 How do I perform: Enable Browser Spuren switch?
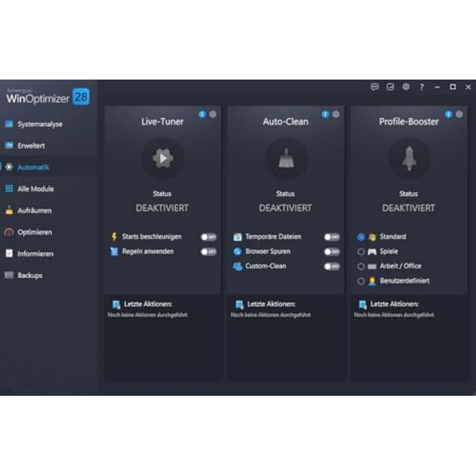(x=332, y=252)
